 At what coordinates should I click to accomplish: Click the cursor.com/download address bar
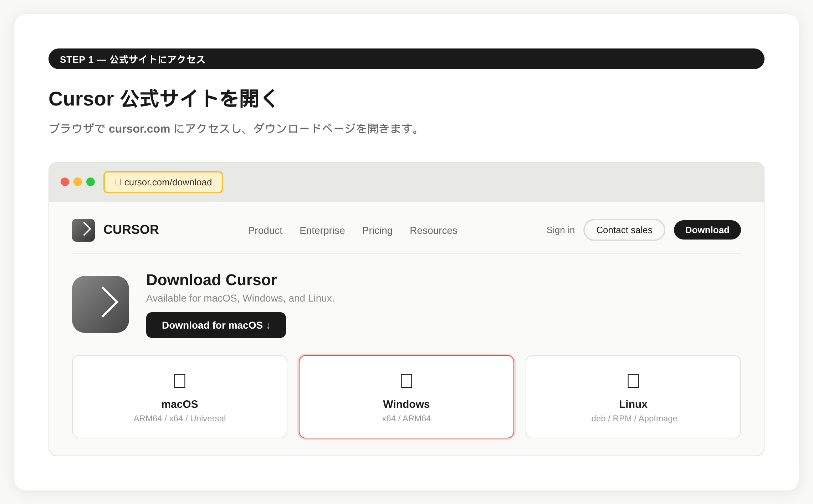click(x=163, y=182)
